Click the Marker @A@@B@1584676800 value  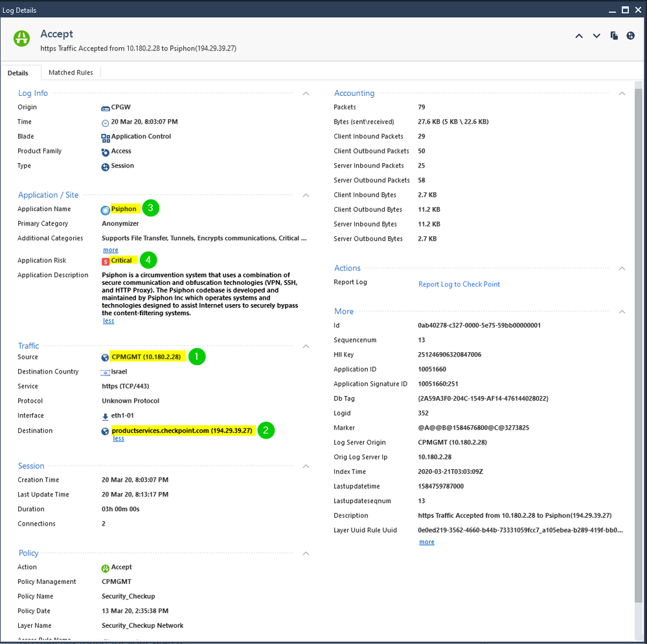click(473, 428)
